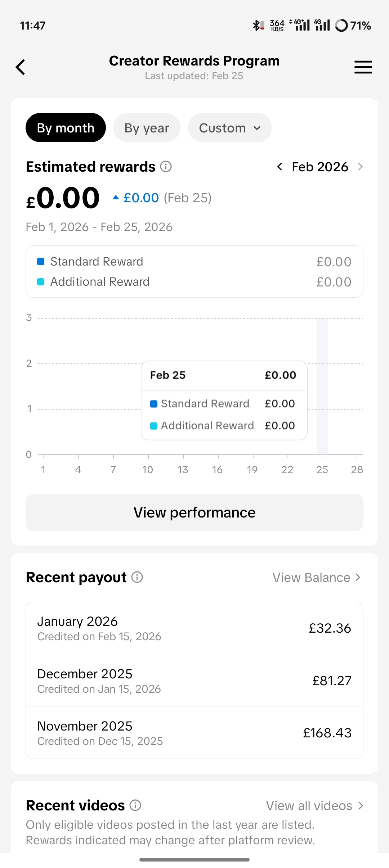
Task: Go to previous month from Feb 2026
Action: pyautogui.click(x=280, y=167)
